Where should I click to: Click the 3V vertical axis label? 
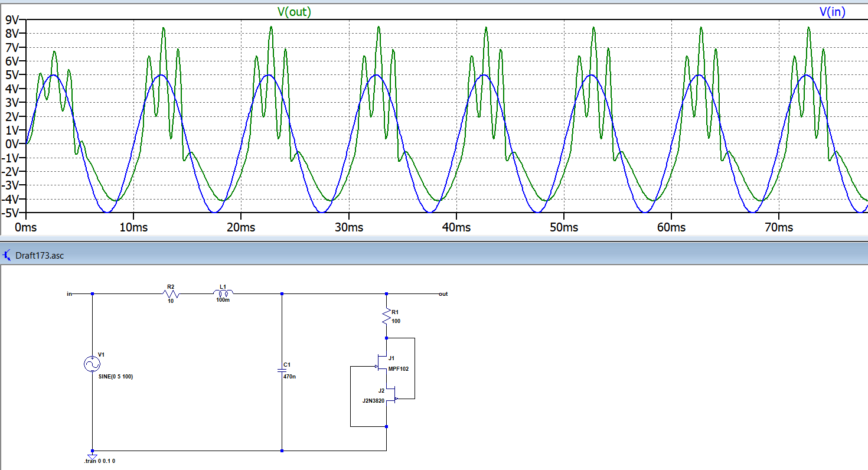click(13, 102)
